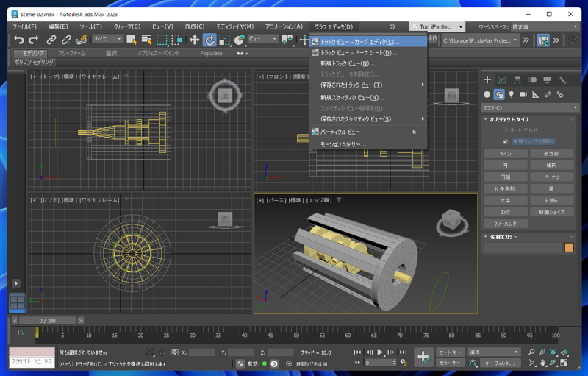
Task: Click the Zoom Extents viewport navigation icon
Action: 553,352
